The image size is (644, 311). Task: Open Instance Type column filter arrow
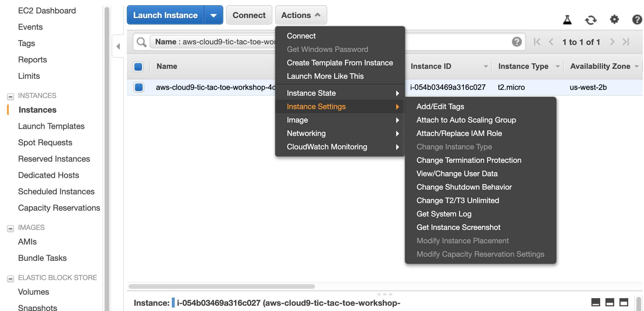(558, 67)
